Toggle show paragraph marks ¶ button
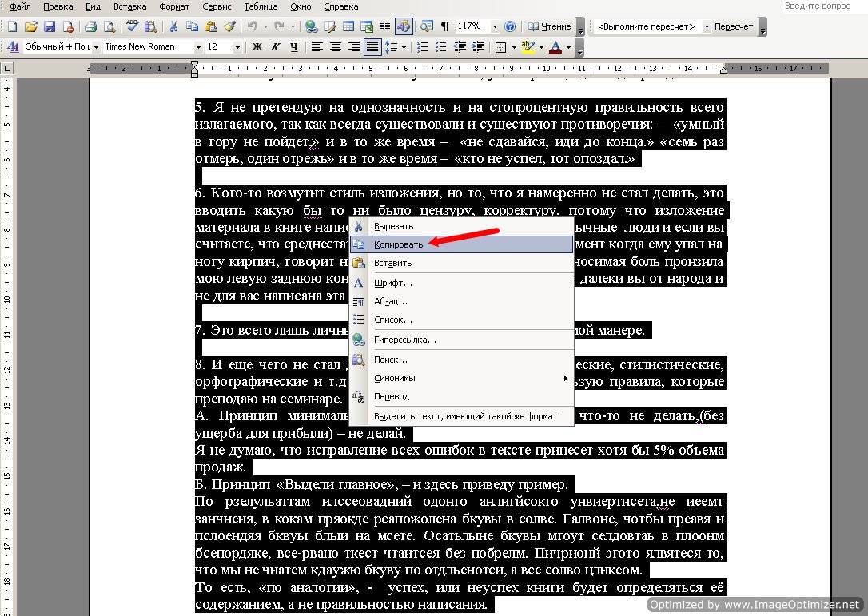 (444, 26)
